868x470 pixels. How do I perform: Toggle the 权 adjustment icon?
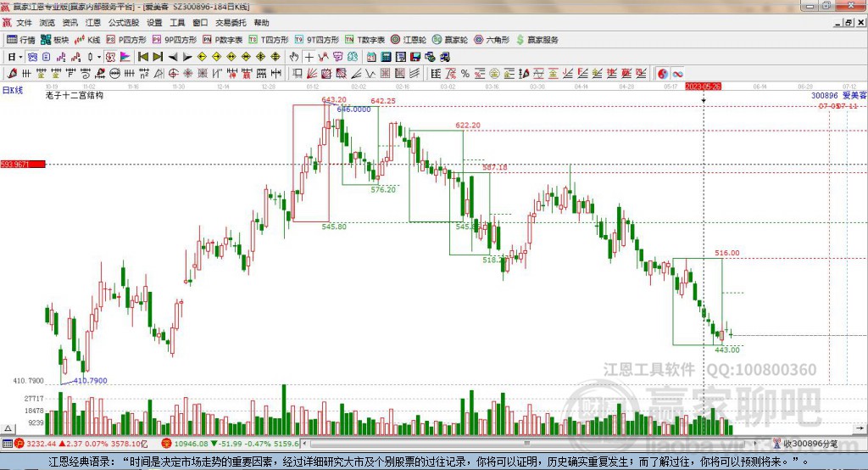[x=110, y=57]
